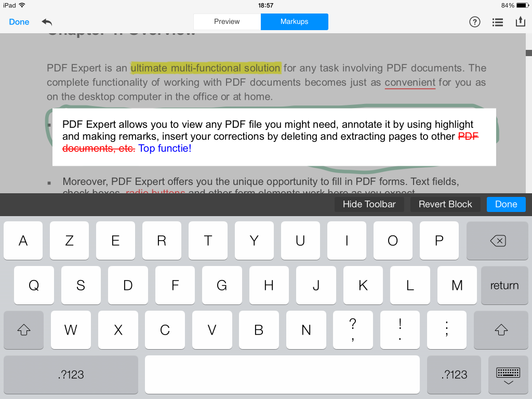Tap the space bar
The height and width of the screenshot is (399, 532).
pos(282,375)
